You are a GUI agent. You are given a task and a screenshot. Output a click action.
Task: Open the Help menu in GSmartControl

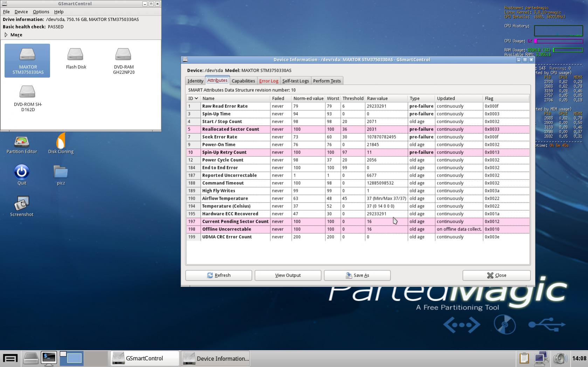click(x=59, y=12)
